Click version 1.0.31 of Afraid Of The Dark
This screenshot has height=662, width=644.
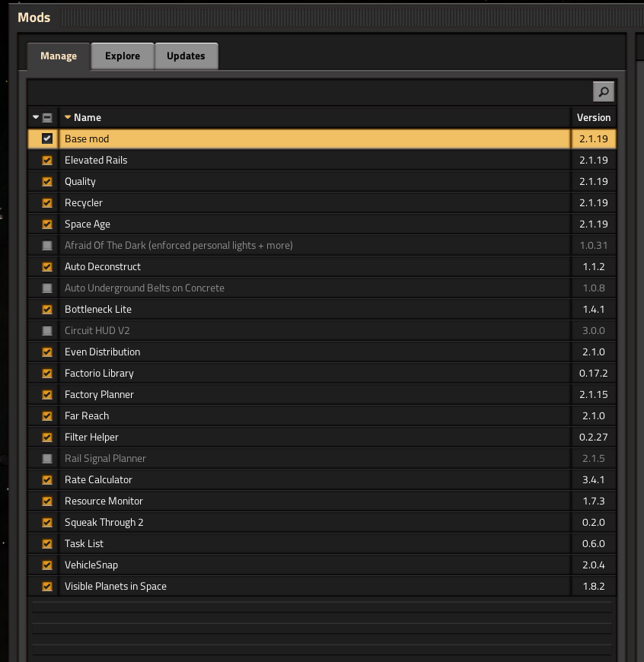[x=593, y=245]
